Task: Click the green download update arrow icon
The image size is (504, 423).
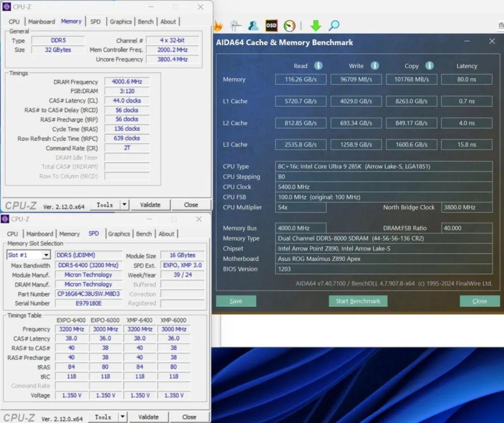Action: pos(315,26)
